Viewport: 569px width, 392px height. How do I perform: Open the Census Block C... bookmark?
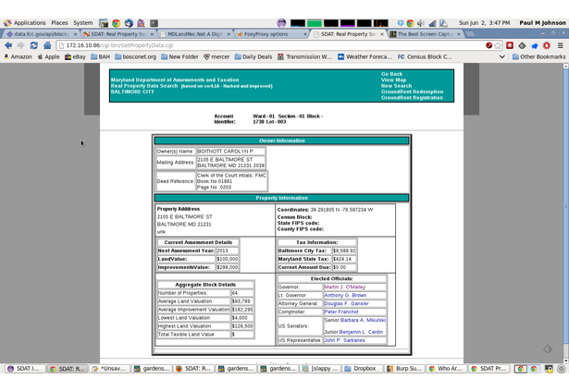click(x=425, y=57)
